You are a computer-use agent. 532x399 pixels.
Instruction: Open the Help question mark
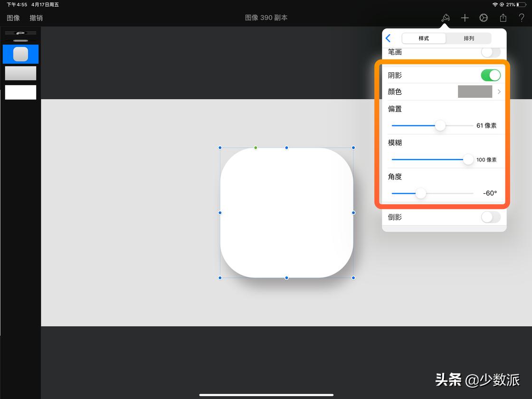521,18
